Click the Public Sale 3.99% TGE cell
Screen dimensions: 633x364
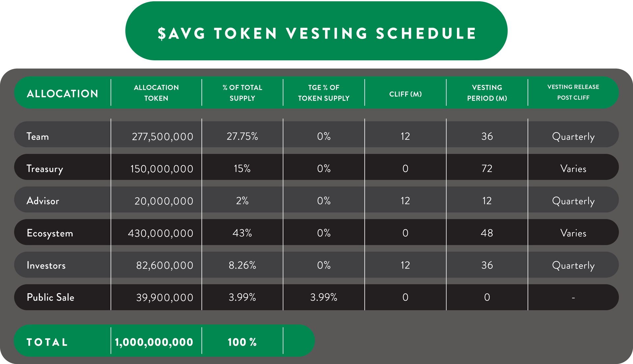324,297
